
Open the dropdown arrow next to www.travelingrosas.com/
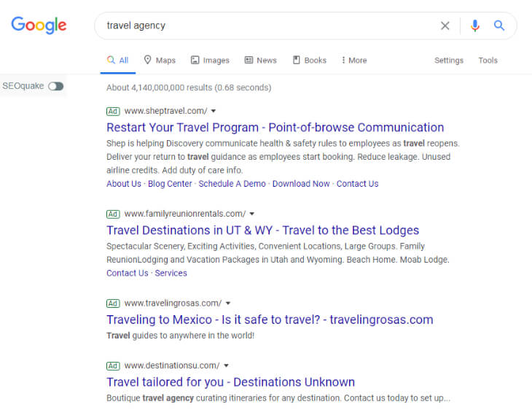228,303
